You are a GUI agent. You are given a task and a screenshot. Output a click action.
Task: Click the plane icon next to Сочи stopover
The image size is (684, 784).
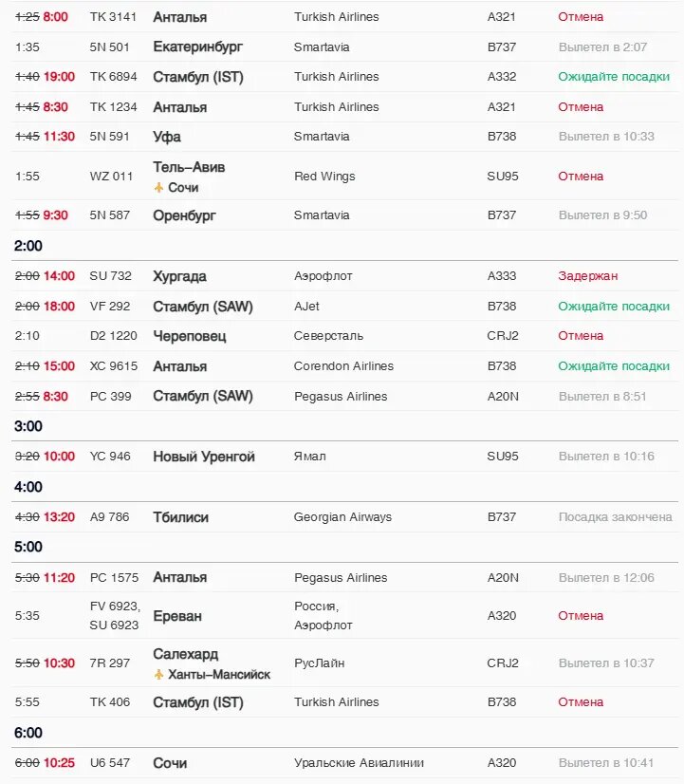click(x=158, y=188)
